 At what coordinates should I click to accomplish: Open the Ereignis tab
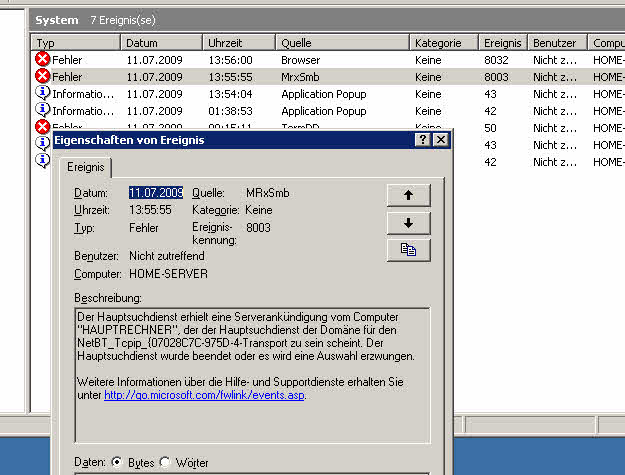click(88, 167)
